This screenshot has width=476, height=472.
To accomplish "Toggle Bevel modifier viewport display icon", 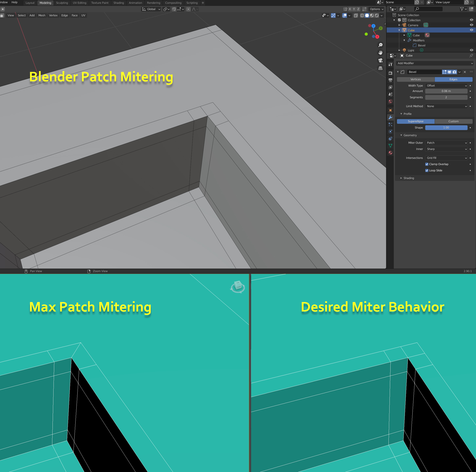I will click(449, 72).
